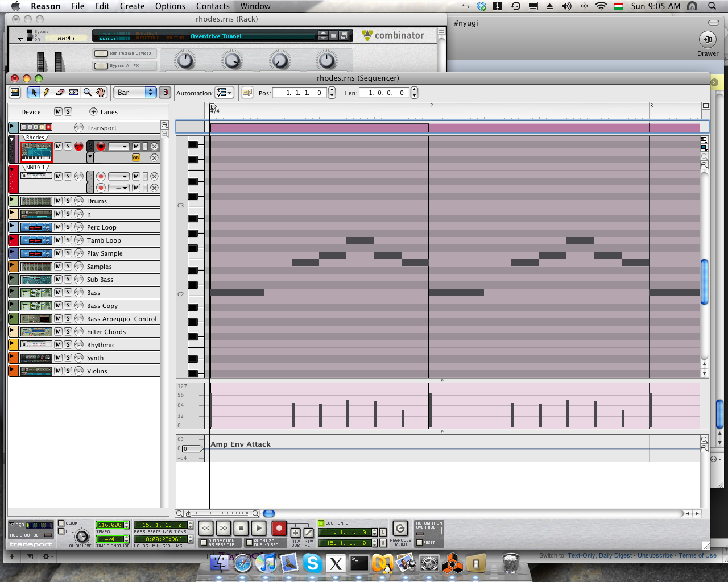Switch to arrange mode view icon
Viewport: 728px width, 582px height.
coord(15,92)
